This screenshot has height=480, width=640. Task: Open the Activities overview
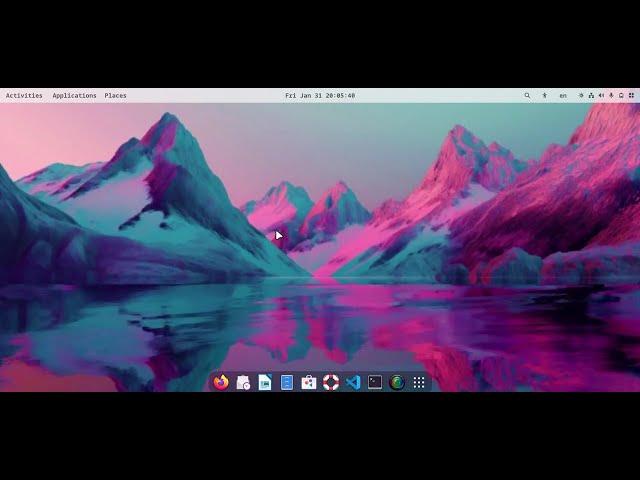(x=24, y=96)
